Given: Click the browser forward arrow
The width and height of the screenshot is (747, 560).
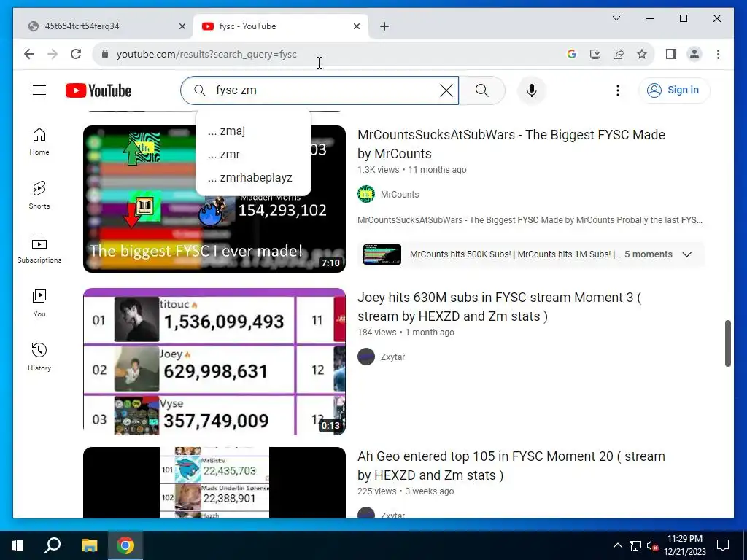Looking at the screenshot, I should click(x=53, y=54).
